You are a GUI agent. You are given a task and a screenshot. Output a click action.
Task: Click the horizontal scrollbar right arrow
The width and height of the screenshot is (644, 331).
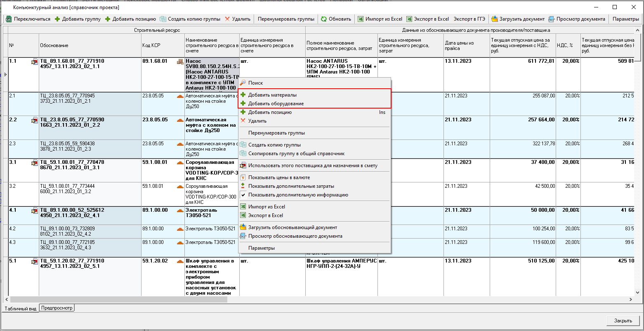pyautogui.click(x=631, y=299)
